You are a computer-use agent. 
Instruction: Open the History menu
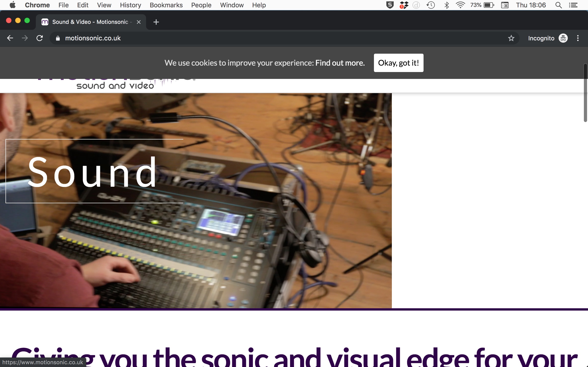click(130, 5)
